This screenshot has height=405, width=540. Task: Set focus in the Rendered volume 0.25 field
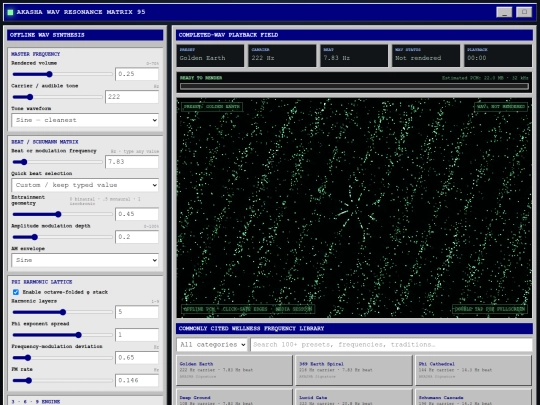click(137, 74)
